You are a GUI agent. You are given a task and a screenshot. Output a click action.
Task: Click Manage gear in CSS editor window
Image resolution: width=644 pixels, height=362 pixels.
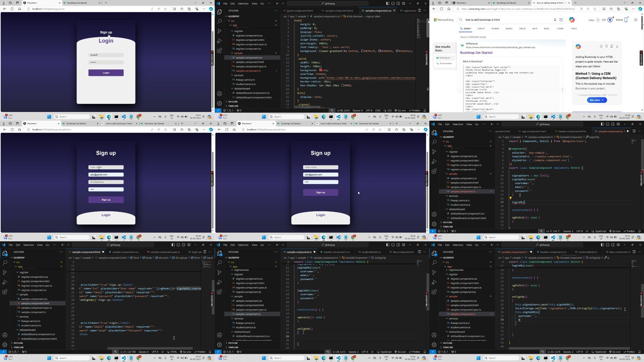click(x=219, y=103)
